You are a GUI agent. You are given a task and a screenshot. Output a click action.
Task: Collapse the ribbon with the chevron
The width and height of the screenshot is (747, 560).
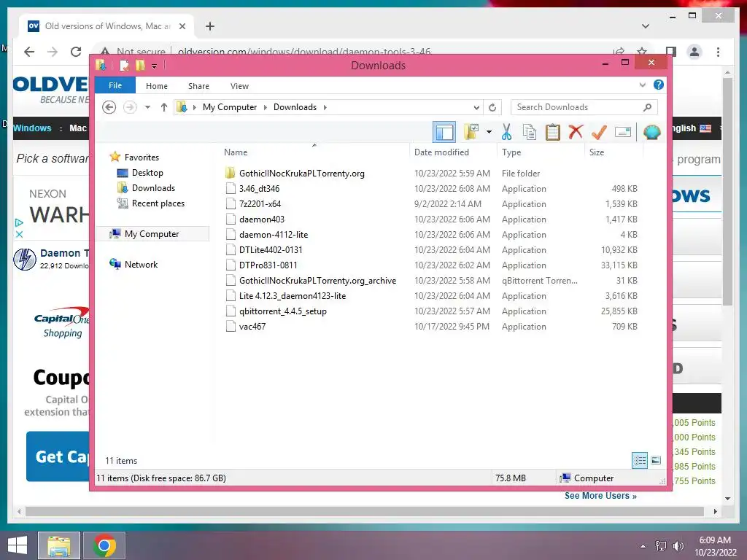tap(642, 85)
